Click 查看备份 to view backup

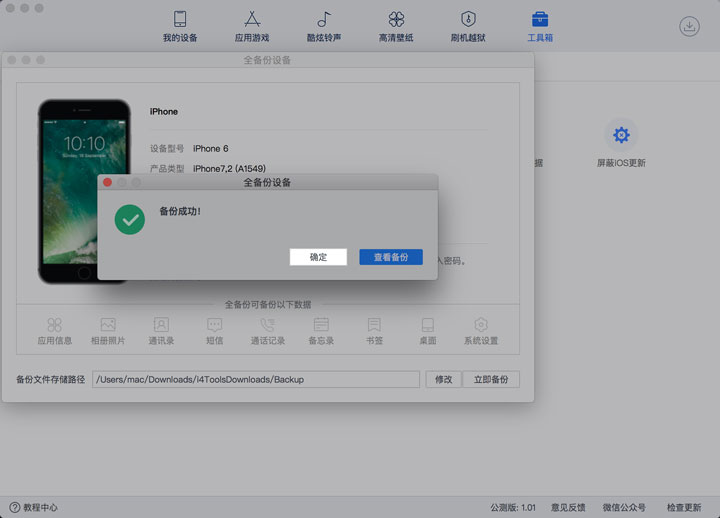[391, 257]
